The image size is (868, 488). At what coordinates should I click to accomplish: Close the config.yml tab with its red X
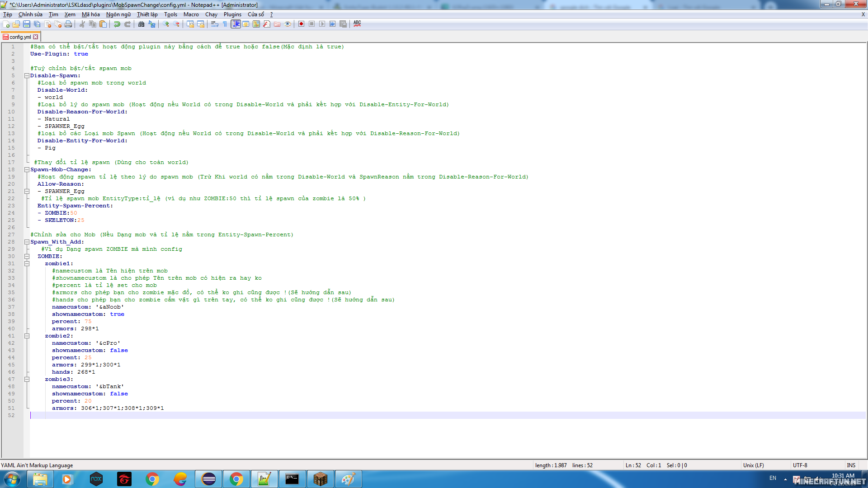click(x=36, y=37)
